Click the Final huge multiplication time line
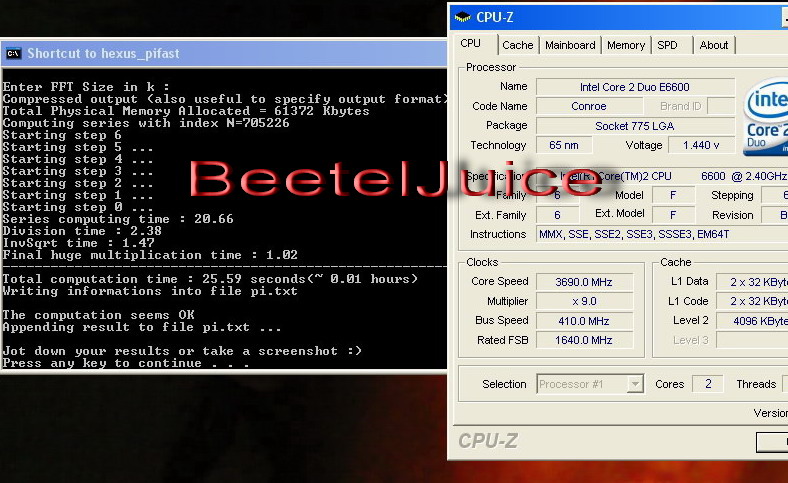 [x=150, y=255]
